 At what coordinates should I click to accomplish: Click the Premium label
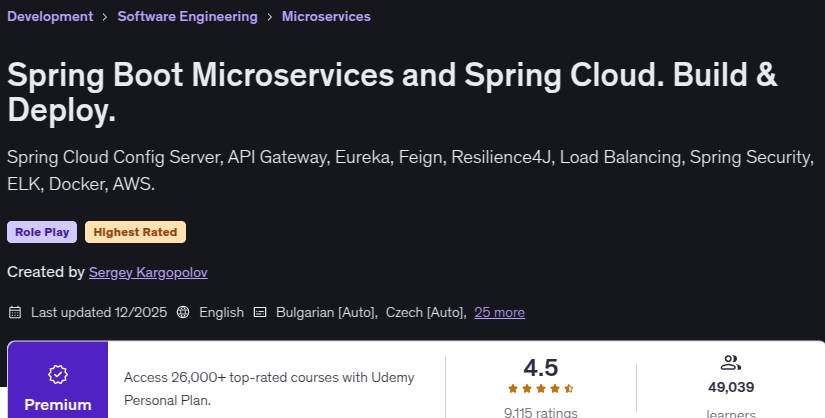pyautogui.click(x=58, y=405)
